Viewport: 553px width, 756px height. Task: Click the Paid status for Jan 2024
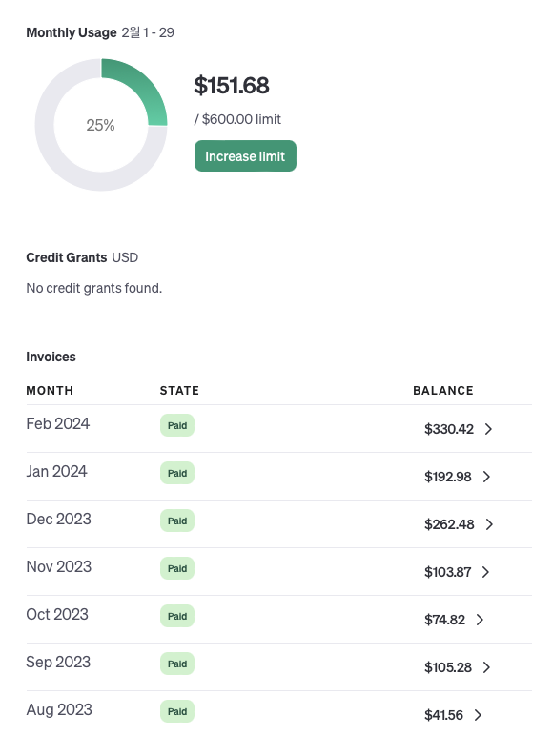coord(177,473)
